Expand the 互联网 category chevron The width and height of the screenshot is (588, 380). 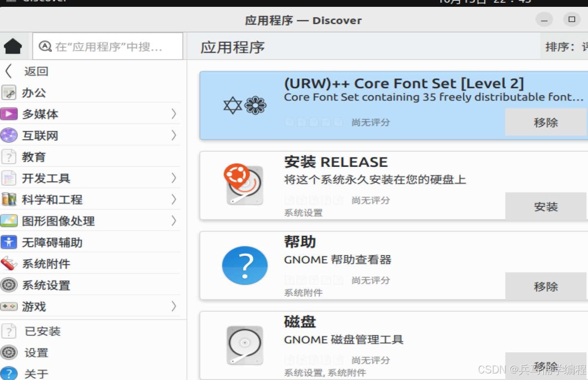coord(174,135)
